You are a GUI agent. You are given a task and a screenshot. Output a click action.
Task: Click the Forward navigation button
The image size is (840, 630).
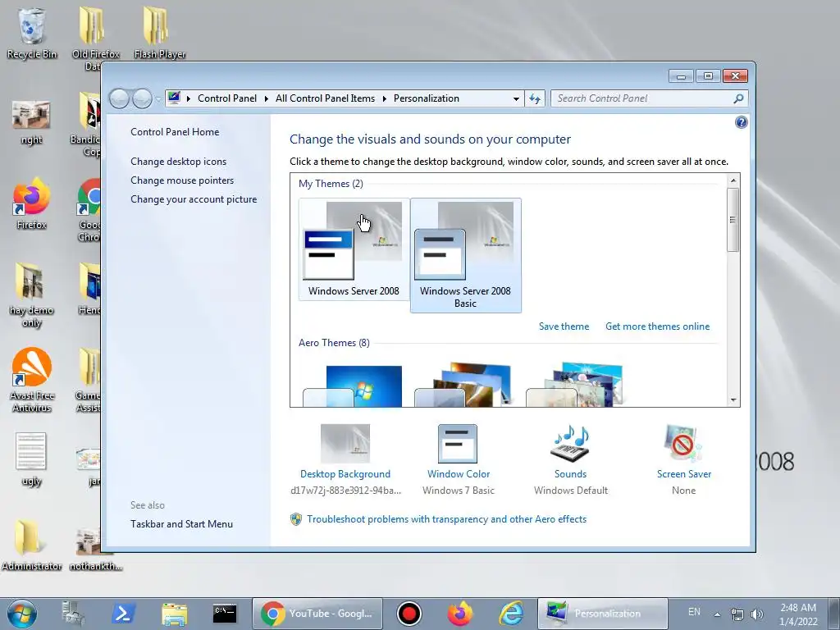pos(142,98)
